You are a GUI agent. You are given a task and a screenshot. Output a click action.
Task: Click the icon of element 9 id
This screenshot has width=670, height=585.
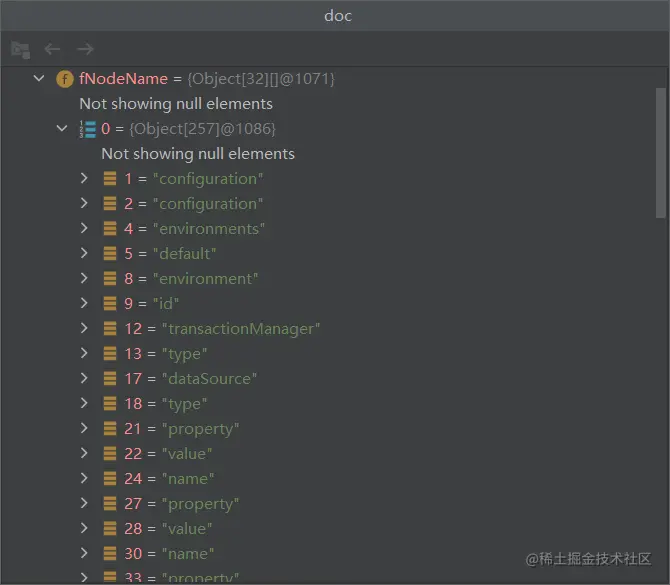(110, 304)
